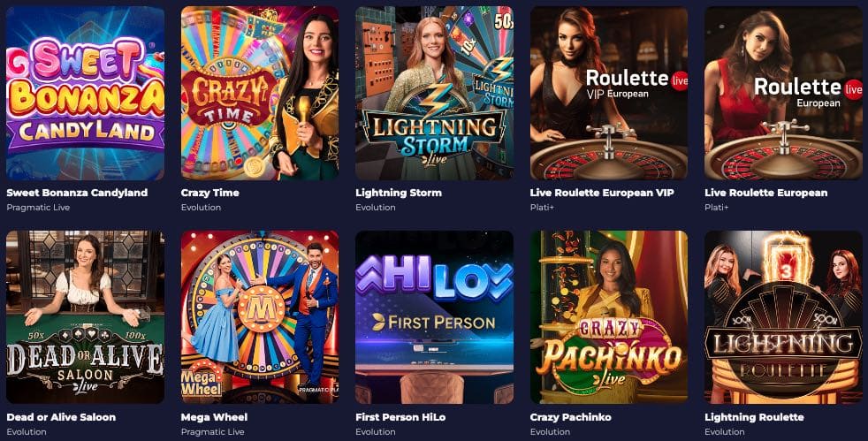
Task: Open the Roulette European live thumbnail
Action: tap(783, 93)
